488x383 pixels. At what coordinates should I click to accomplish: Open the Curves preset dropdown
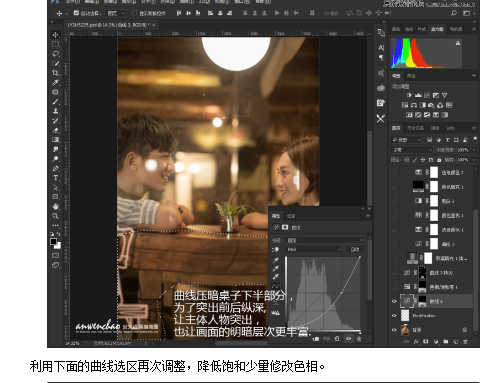pos(324,240)
